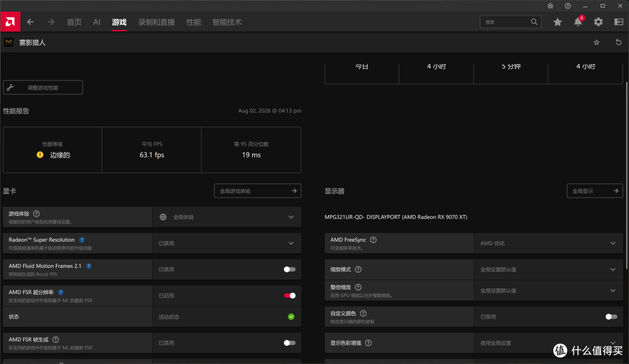Favorite the 雾影猎人 game with star
The height and width of the screenshot is (364, 629).
pos(596,42)
